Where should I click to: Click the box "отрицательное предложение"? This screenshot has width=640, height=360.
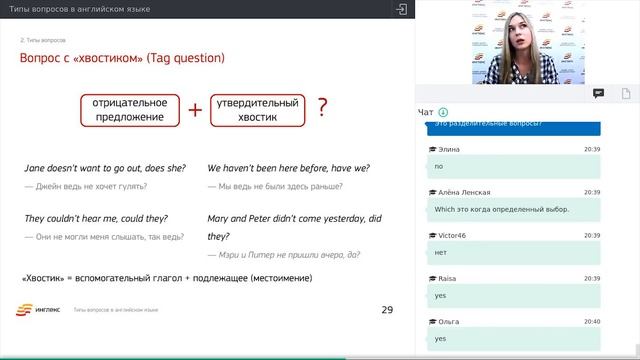pos(130,110)
